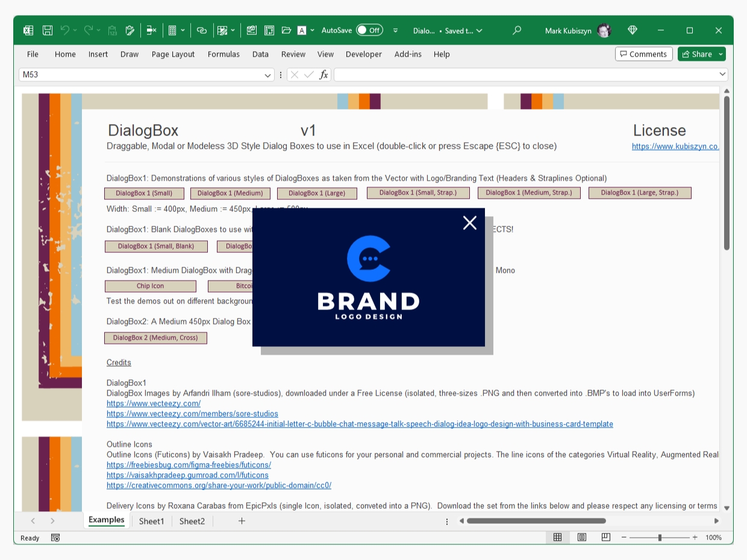Open the vecteezy.com/members/sore-studios link
The image size is (747, 560).
(192, 414)
